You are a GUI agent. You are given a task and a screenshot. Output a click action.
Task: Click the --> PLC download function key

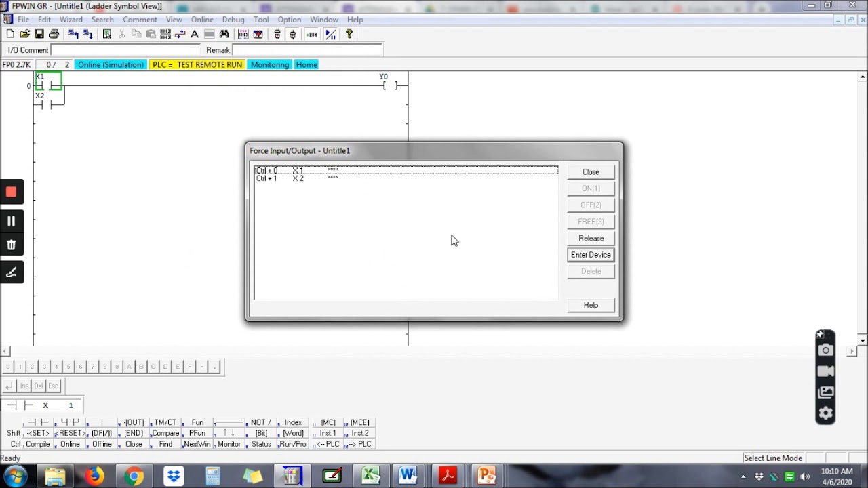pos(359,444)
